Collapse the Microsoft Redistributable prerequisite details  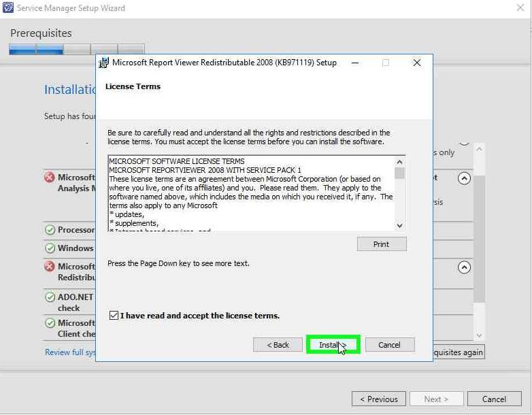[464, 267]
